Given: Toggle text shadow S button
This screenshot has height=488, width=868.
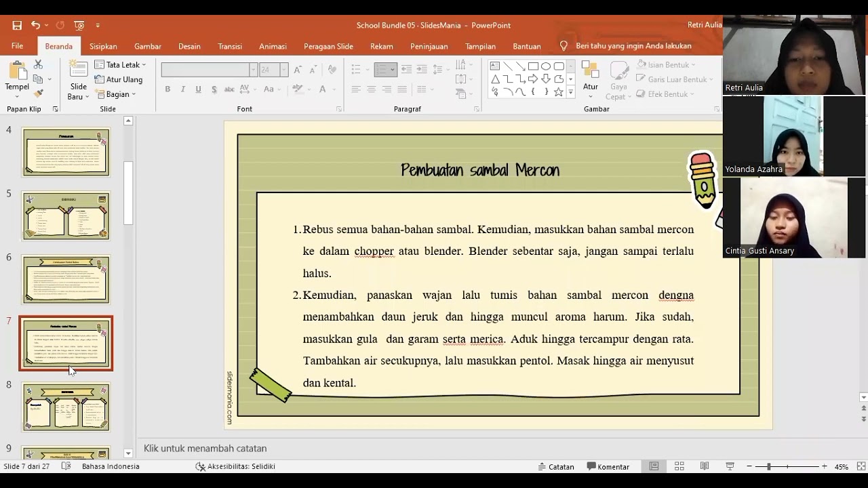Looking at the screenshot, I should pyautogui.click(x=214, y=89).
